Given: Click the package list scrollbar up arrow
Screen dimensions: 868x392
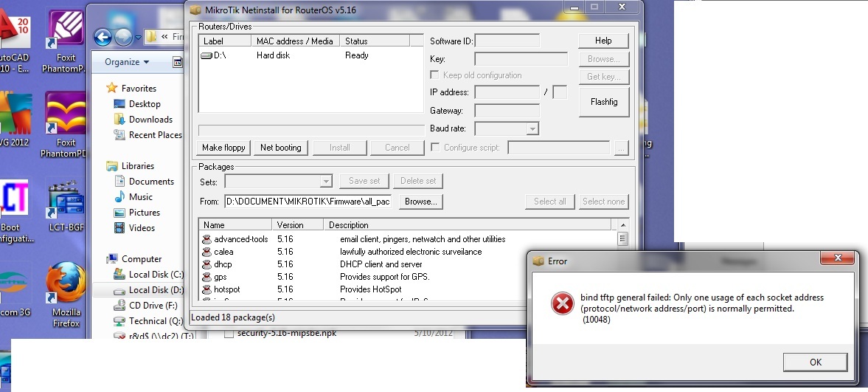Looking at the screenshot, I should [622, 225].
